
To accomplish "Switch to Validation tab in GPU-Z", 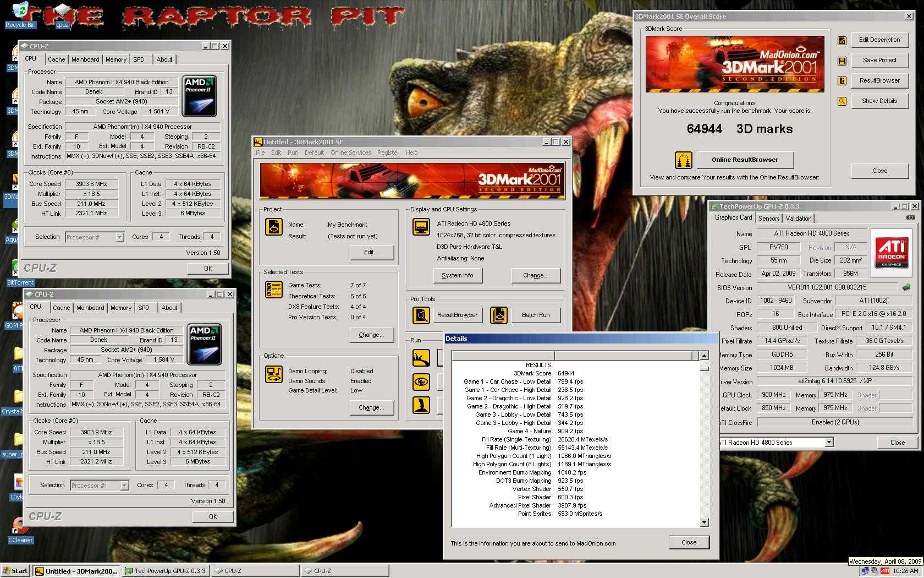I will tap(798, 219).
